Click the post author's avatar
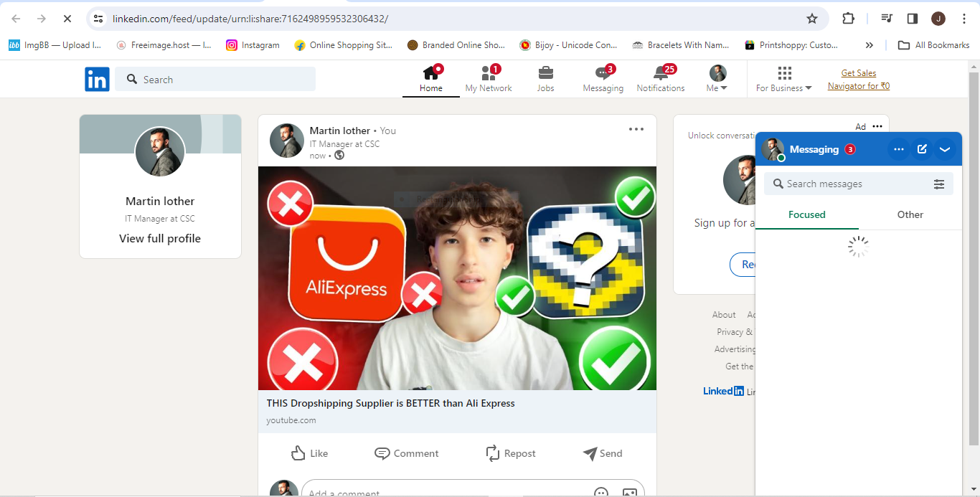 (x=287, y=141)
